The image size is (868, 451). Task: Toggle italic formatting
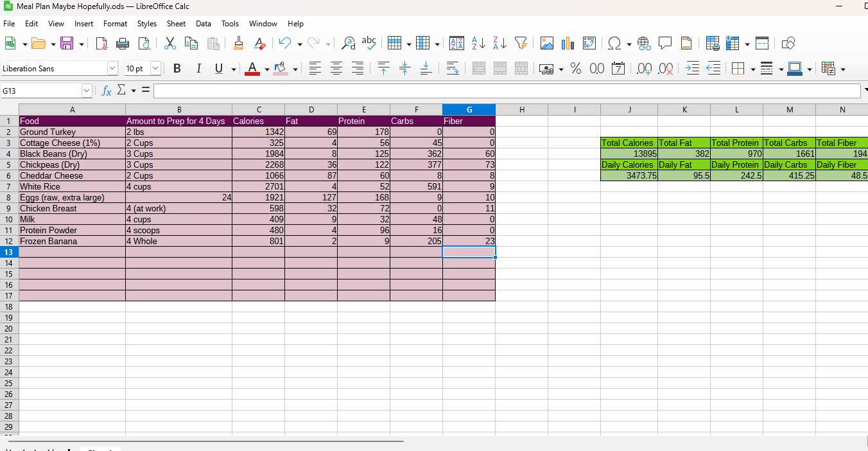click(198, 68)
